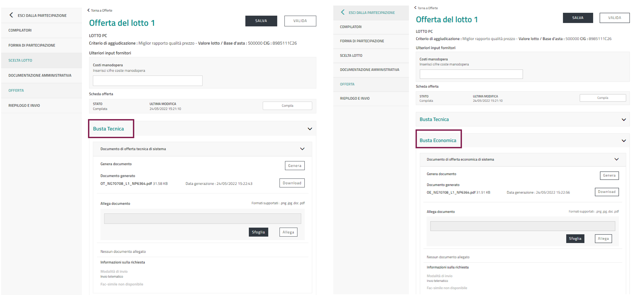This screenshot has width=644, height=295.
Task: Click Sfoglia under the technical offer Allega documento
Action: [258, 232]
